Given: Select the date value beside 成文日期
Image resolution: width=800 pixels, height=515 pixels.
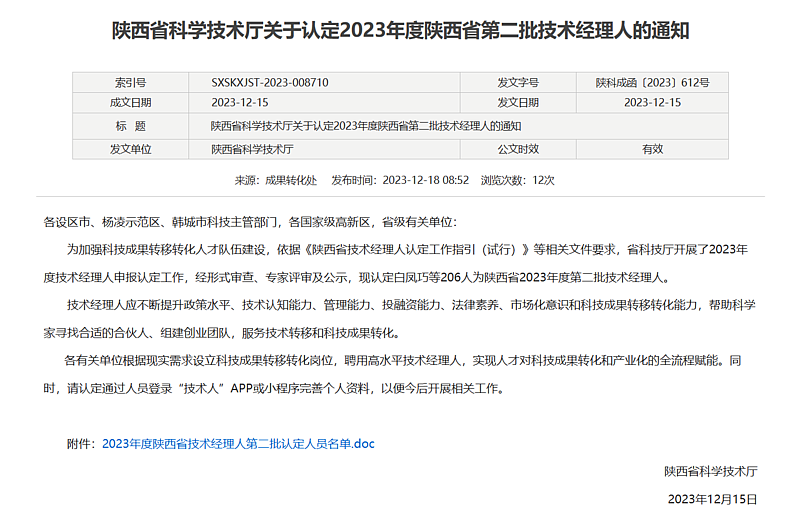Looking at the screenshot, I should 238,103.
